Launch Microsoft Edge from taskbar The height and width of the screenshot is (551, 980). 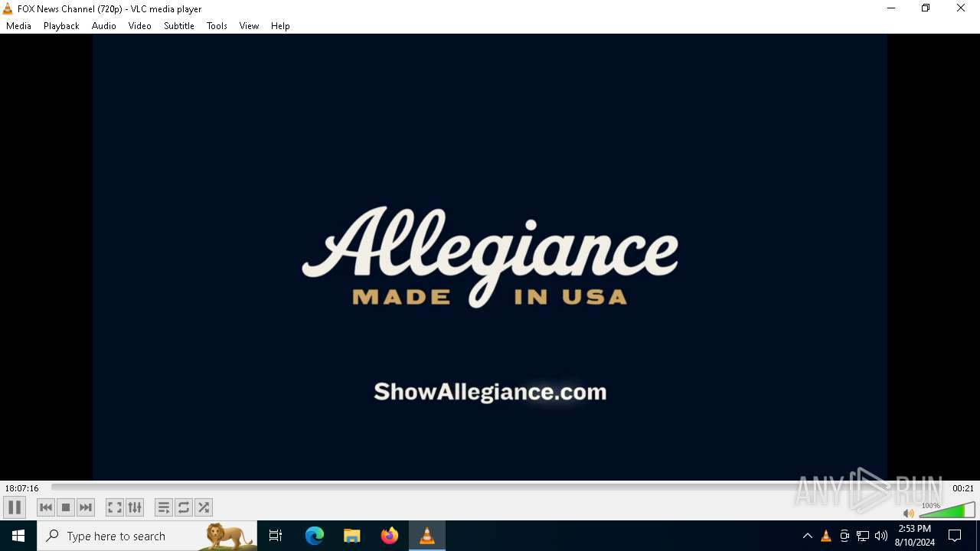coord(315,536)
